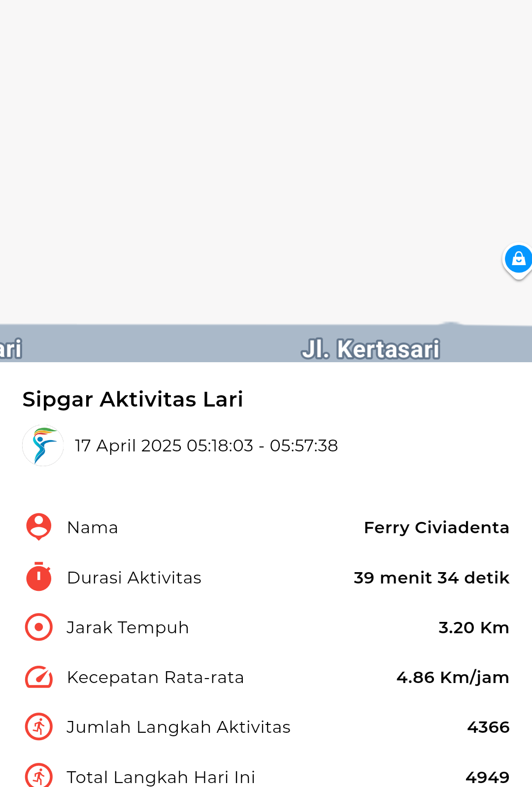
Task: Tap the red person icon beside Nama
Action: (x=38, y=527)
